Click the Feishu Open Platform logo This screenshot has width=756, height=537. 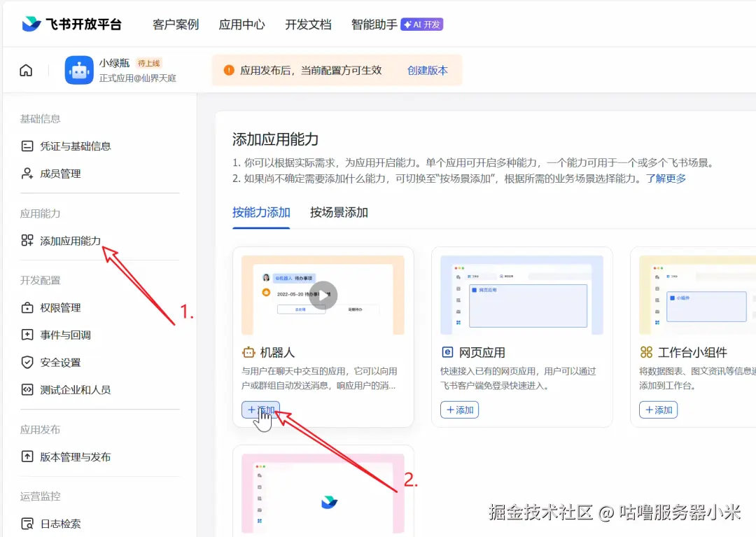(72, 24)
